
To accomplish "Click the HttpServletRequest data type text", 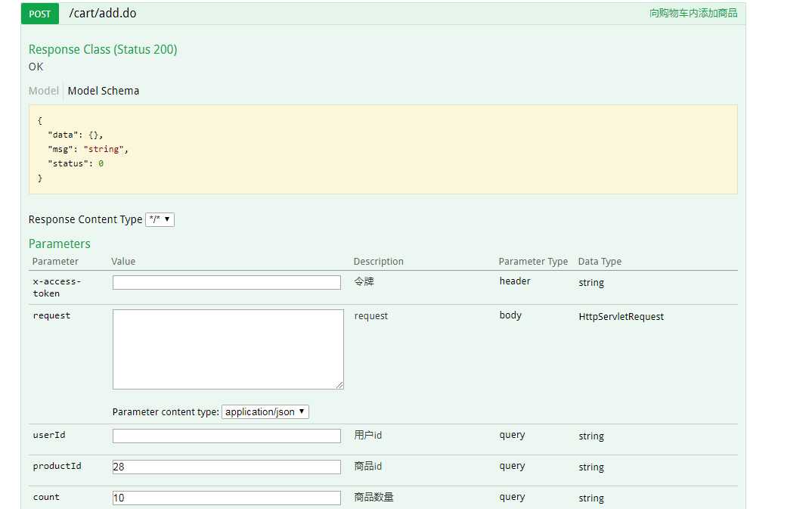I will tap(621, 316).
